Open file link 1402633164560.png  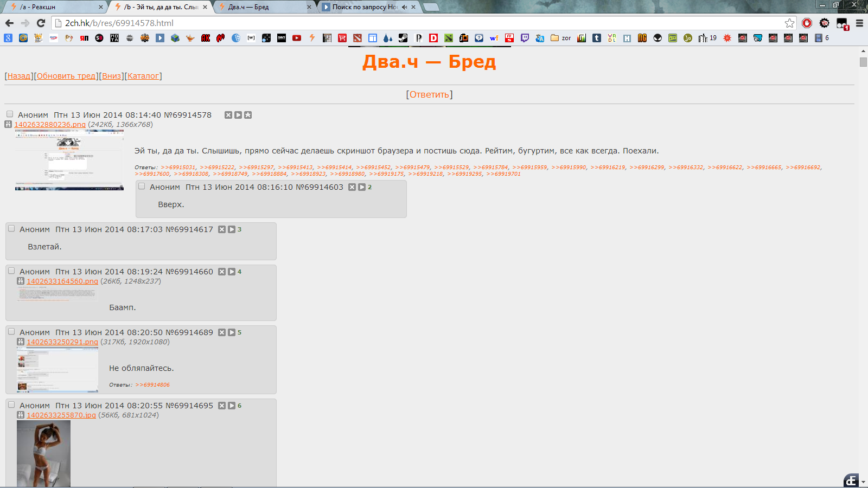click(x=62, y=281)
